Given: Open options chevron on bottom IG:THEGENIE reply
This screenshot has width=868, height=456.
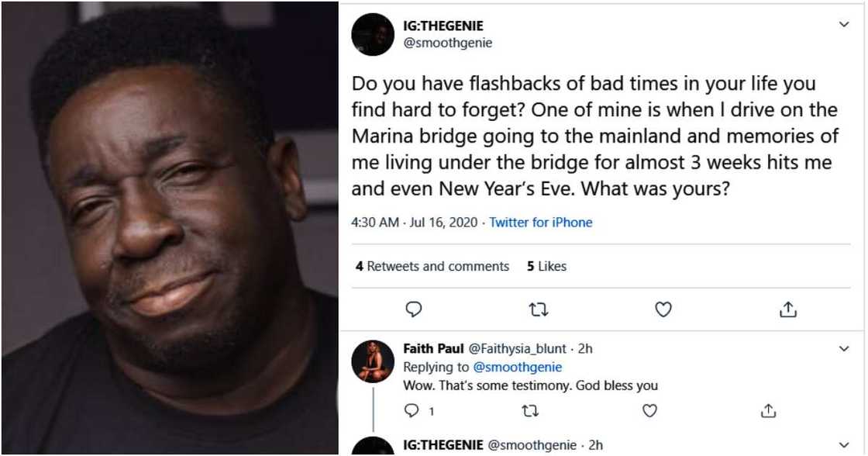Looking at the screenshot, I should point(844,445).
